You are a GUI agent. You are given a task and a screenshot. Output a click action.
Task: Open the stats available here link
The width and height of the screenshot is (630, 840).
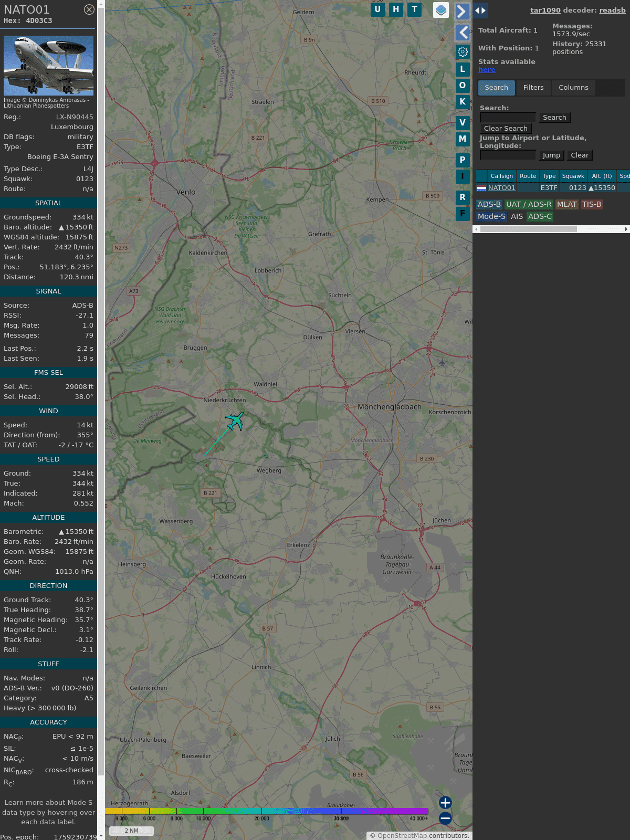tap(487, 70)
